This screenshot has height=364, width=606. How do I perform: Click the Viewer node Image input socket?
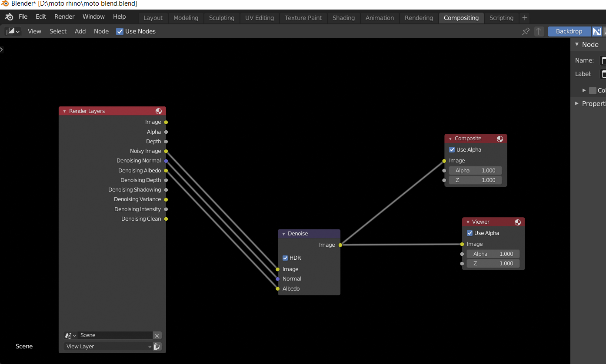[x=462, y=244]
